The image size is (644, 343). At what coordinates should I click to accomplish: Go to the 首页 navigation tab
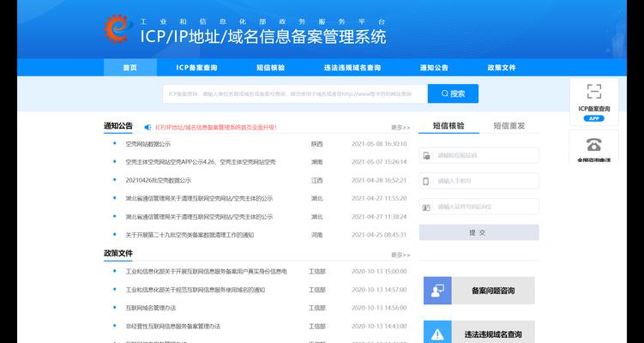130,68
